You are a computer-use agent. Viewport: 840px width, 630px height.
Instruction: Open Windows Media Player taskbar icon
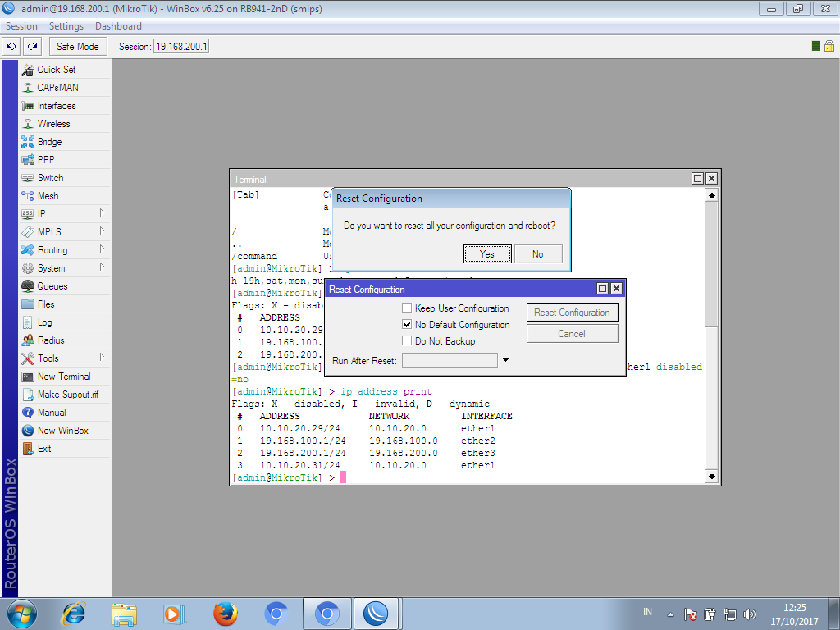[174, 614]
